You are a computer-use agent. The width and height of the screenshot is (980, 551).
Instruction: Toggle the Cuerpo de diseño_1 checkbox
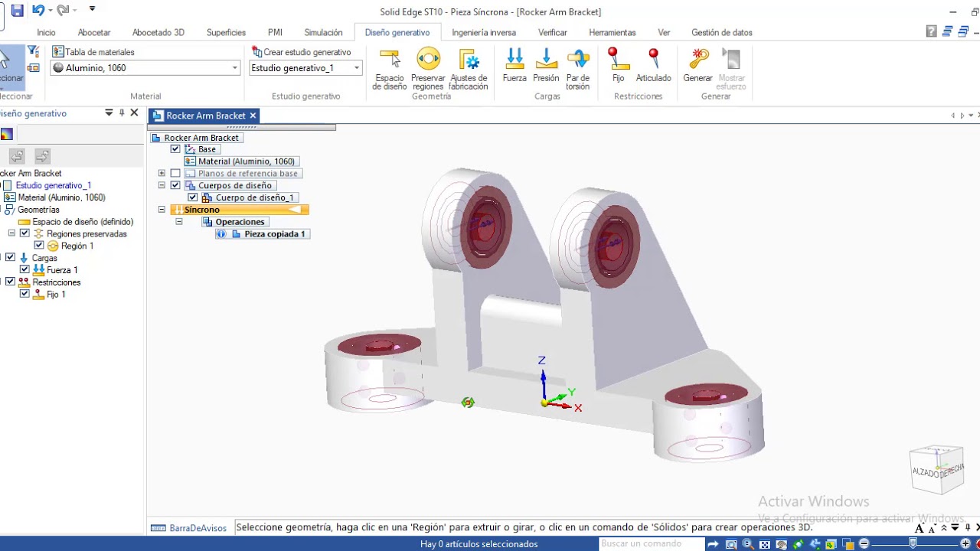click(x=193, y=197)
